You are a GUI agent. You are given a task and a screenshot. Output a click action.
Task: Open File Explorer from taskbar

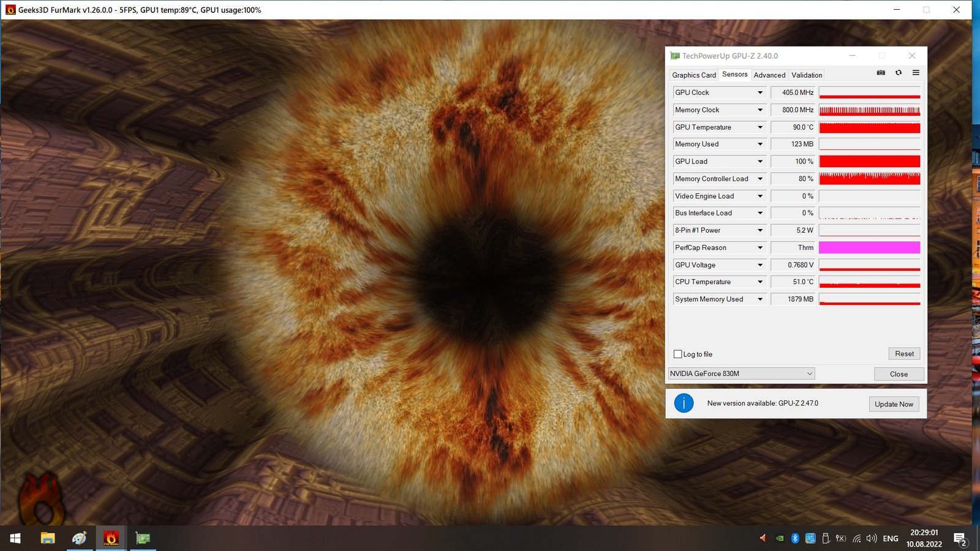[48, 538]
